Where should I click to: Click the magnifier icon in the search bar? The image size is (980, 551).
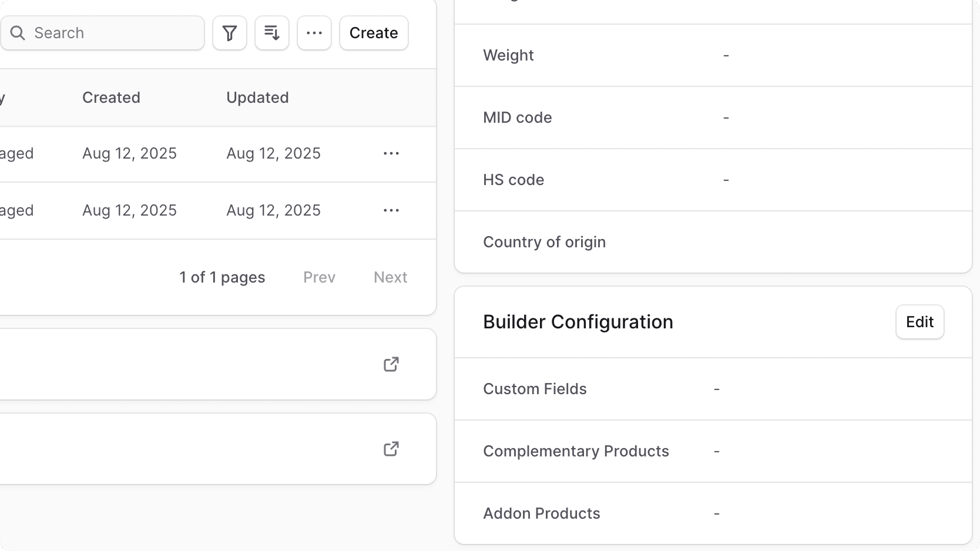pyautogui.click(x=18, y=33)
